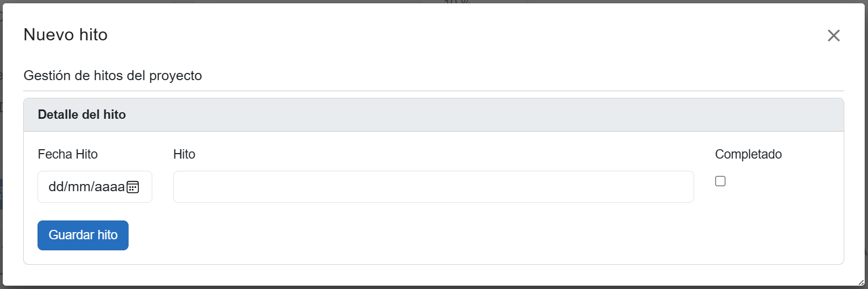
Task: Click the divider line under the subtitle
Action: tap(433, 91)
